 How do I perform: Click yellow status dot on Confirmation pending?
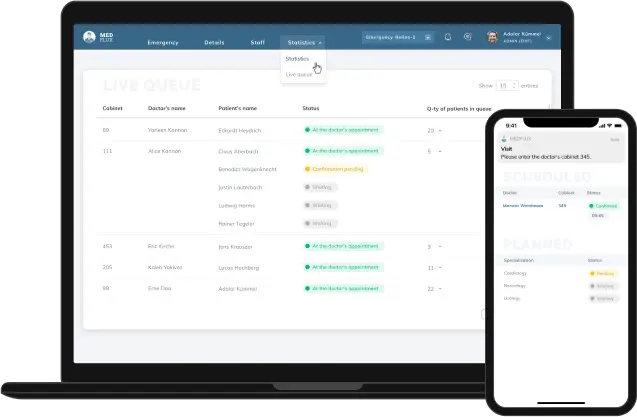pos(308,169)
